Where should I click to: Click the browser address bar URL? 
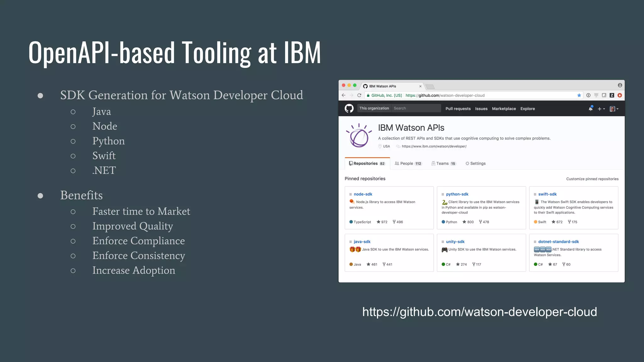coord(445,95)
